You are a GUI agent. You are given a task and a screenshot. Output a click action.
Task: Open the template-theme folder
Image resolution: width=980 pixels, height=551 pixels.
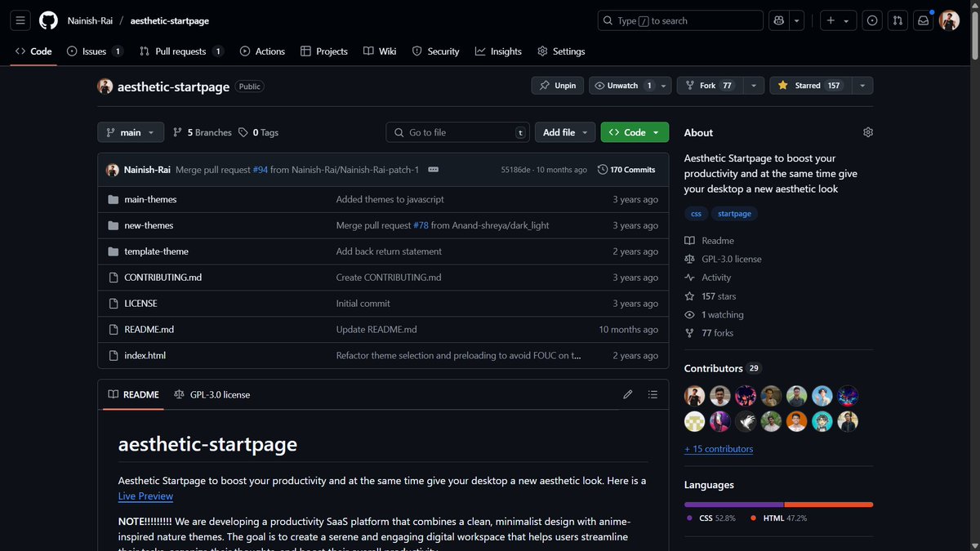pyautogui.click(x=157, y=251)
